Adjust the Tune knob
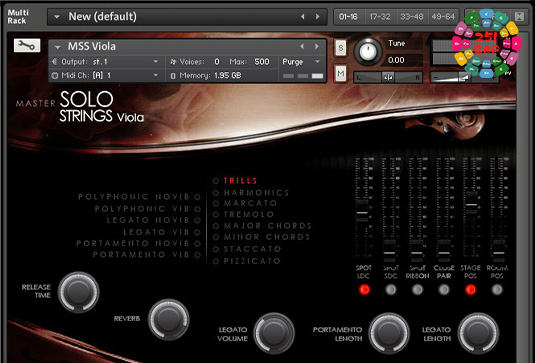Viewport: 535px width, 363px height. click(x=368, y=52)
